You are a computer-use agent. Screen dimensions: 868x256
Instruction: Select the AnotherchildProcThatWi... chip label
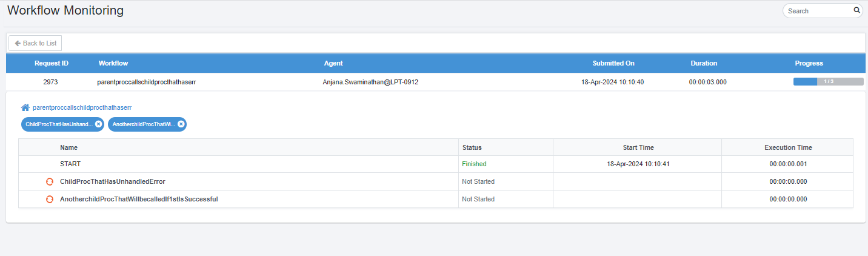144,124
